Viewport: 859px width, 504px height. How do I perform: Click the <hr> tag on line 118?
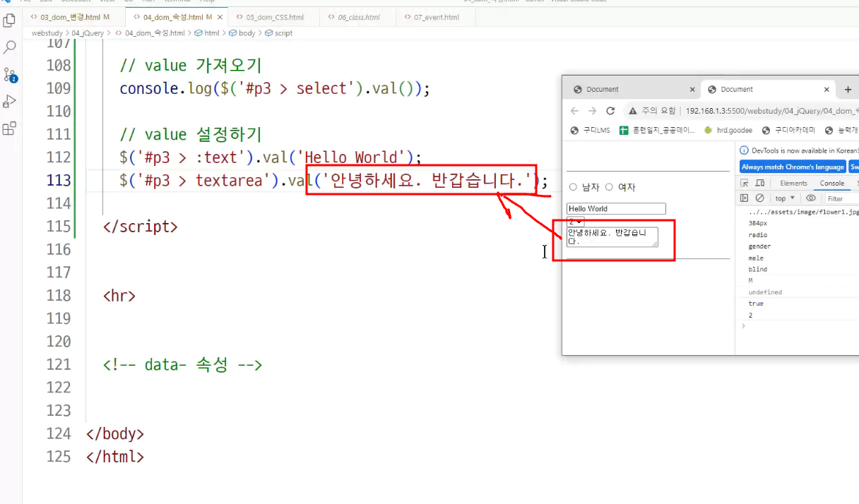[119, 295]
